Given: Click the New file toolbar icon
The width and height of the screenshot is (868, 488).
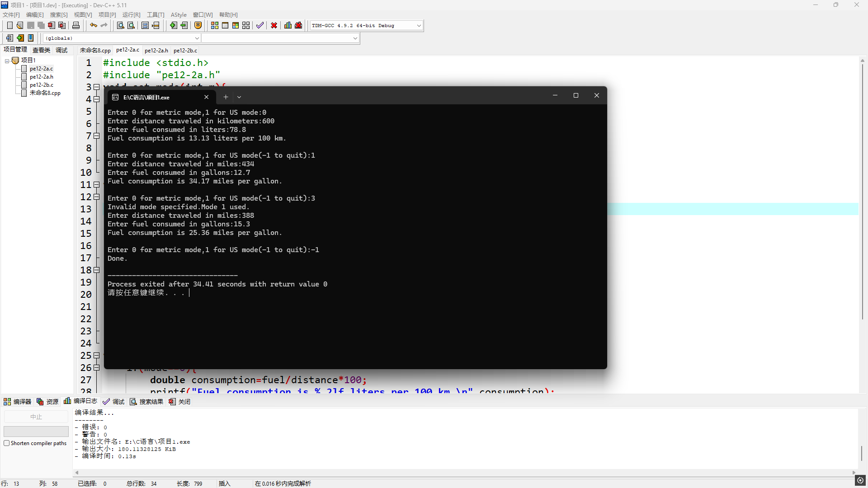Looking at the screenshot, I should (x=9, y=26).
